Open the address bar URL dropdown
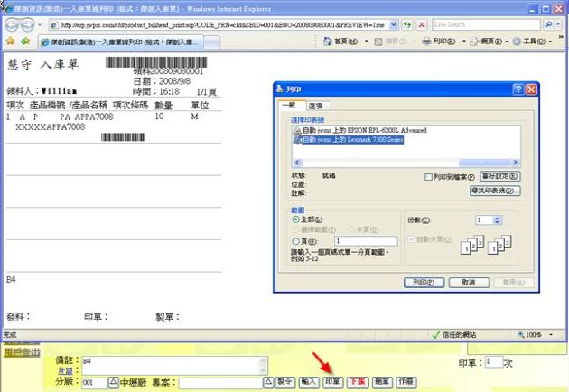Viewport: 569px width, 392px height. click(394, 24)
